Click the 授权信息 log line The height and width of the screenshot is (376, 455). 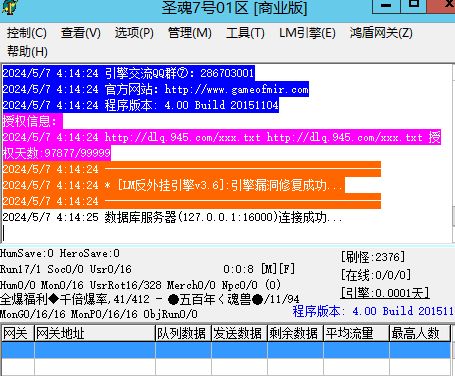pos(32,121)
